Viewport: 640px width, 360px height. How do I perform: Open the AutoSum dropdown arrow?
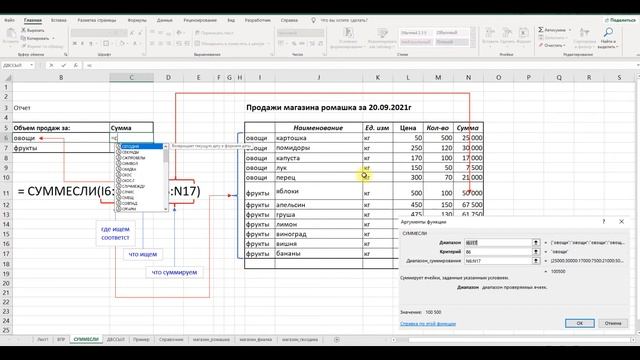coord(570,30)
